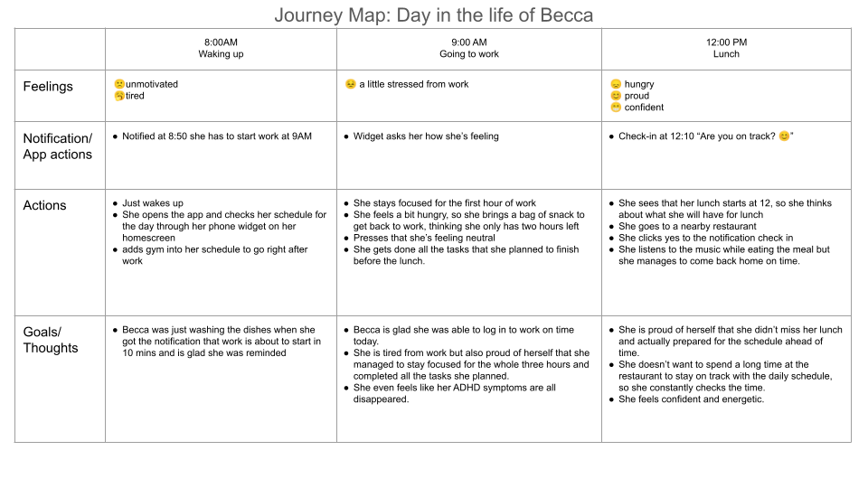Click 'She goes to a nearby restaurant' bullet
The height and width of the screenshot is (488, 868).
tap(687, 226)
